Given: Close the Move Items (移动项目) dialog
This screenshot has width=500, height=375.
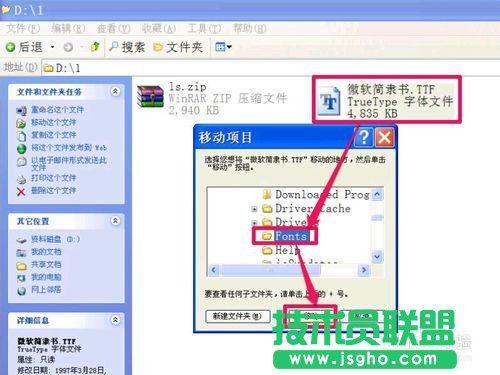Looking at the screenshot, I should point(384,137).
